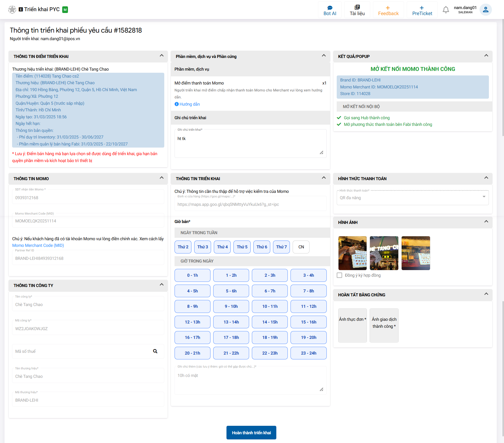Image resolution: width=504 pixels, height=443 pixels.
Task: Open the Momo Merchant Code (MID) link
Action: point(38,245)
